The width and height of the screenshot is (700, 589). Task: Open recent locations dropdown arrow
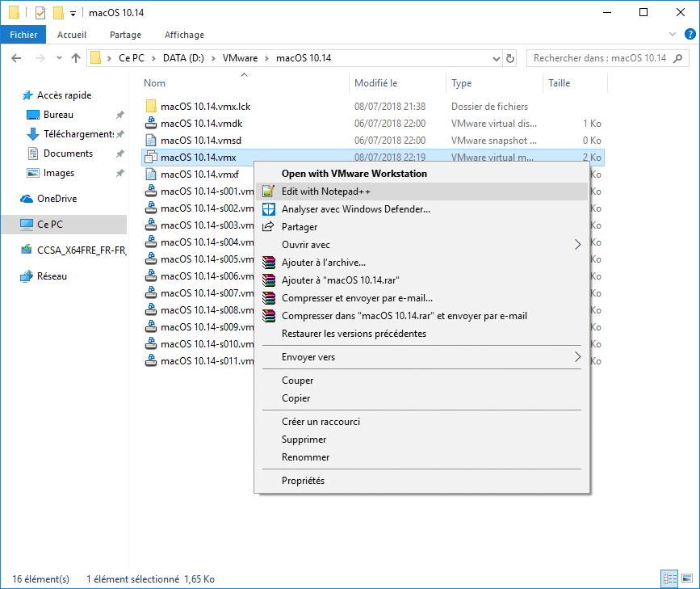click(60, 58)
